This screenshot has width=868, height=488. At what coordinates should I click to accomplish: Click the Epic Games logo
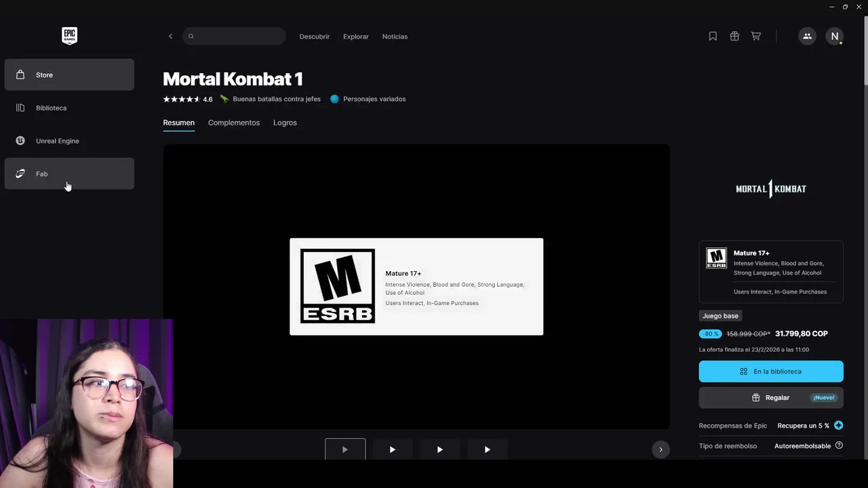(69, 36)
